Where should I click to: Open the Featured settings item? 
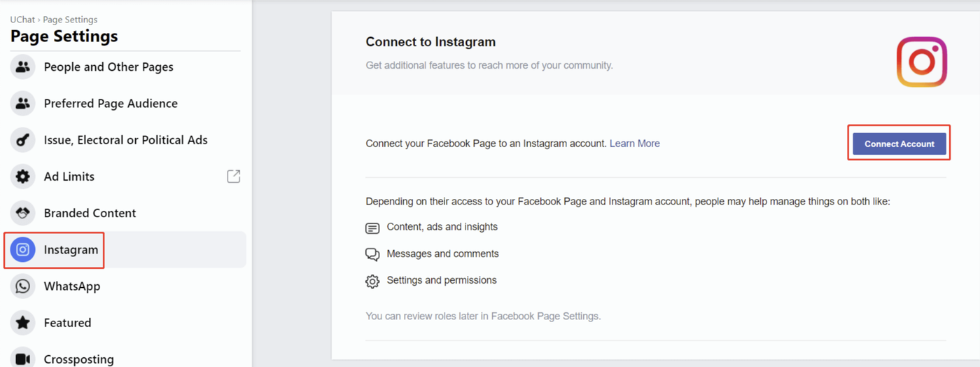click(67, 323)
